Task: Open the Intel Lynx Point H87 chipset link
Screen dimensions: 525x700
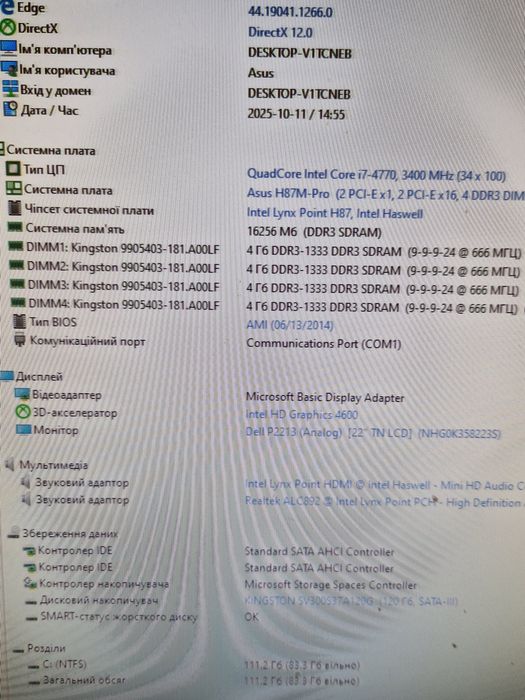Action: point(334,213)
